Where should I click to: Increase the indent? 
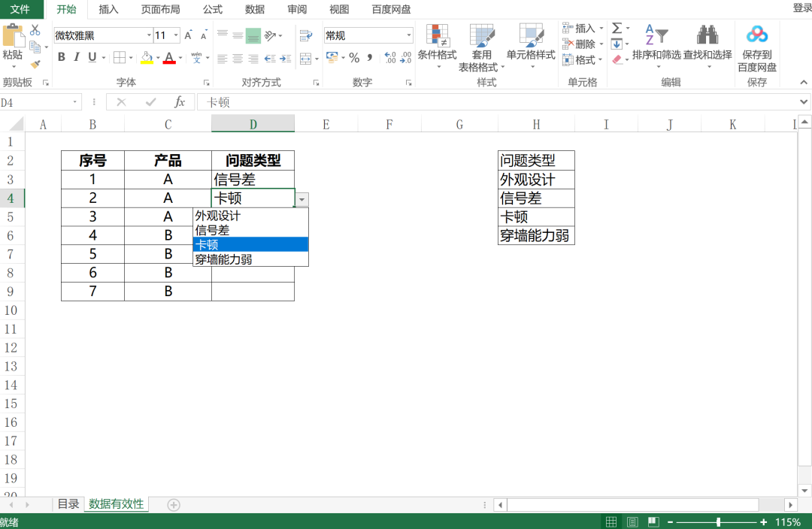click(x=286, y=59)
